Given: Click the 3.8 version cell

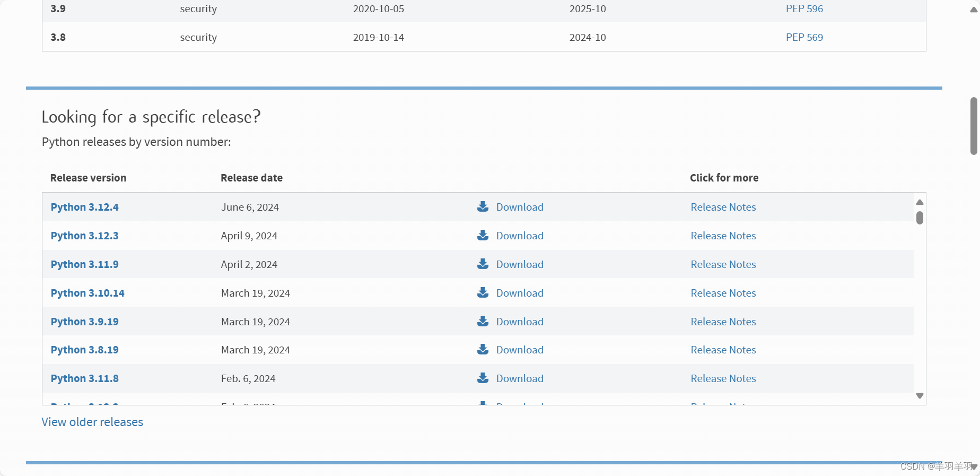Looking at the screenshot, I should pos(58,37).
